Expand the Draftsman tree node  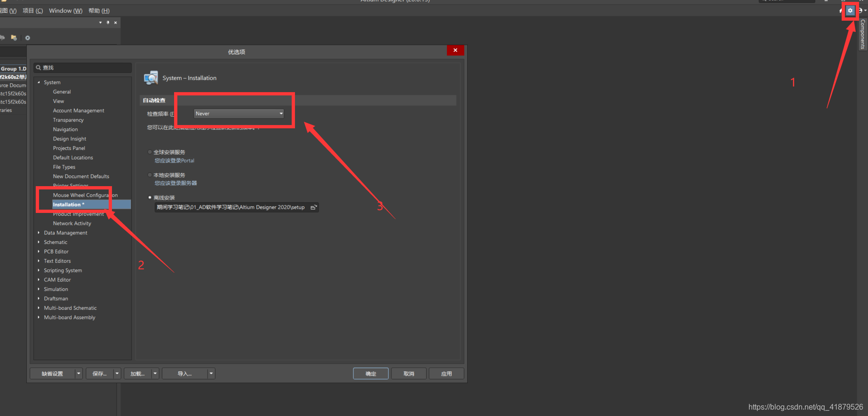(x=39, y=298)
